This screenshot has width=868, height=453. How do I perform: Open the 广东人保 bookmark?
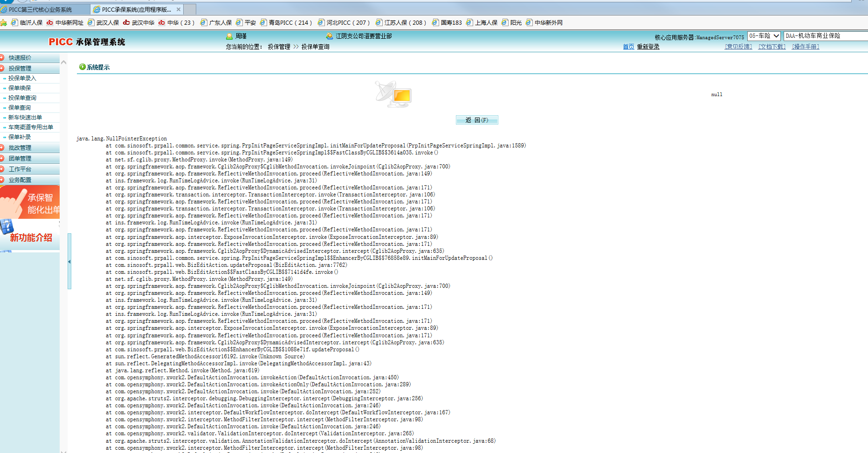point(216,22)
